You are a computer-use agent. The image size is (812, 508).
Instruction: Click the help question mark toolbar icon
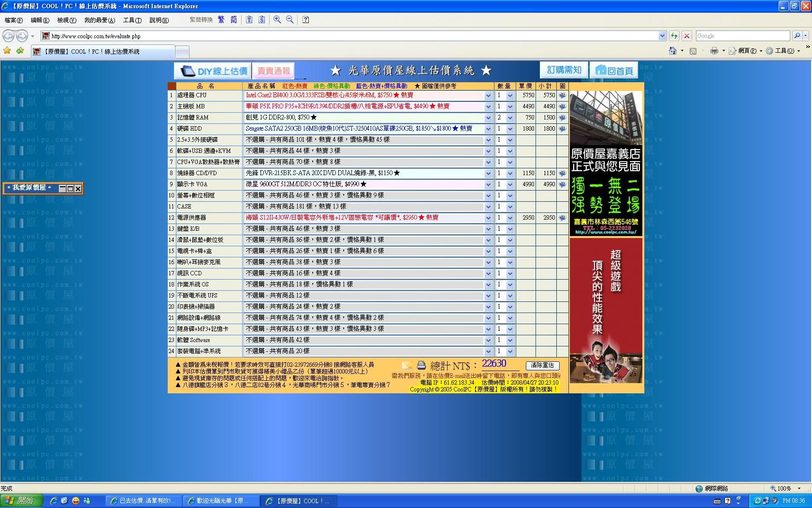[306, 20]
